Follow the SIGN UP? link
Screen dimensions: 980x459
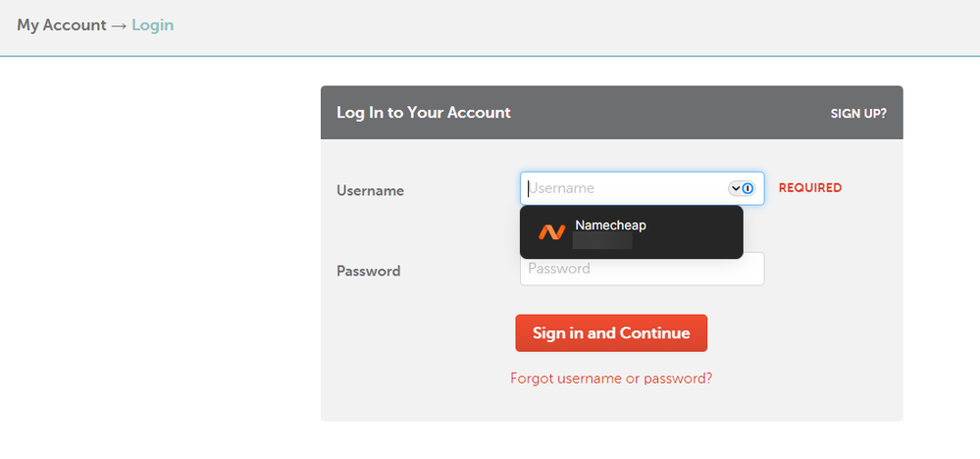coord(858,113)
